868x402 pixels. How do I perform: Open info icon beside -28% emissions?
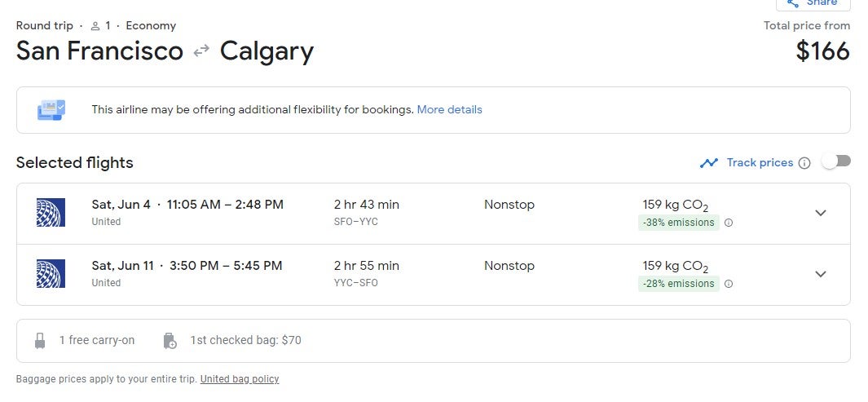tap(729, 284)
